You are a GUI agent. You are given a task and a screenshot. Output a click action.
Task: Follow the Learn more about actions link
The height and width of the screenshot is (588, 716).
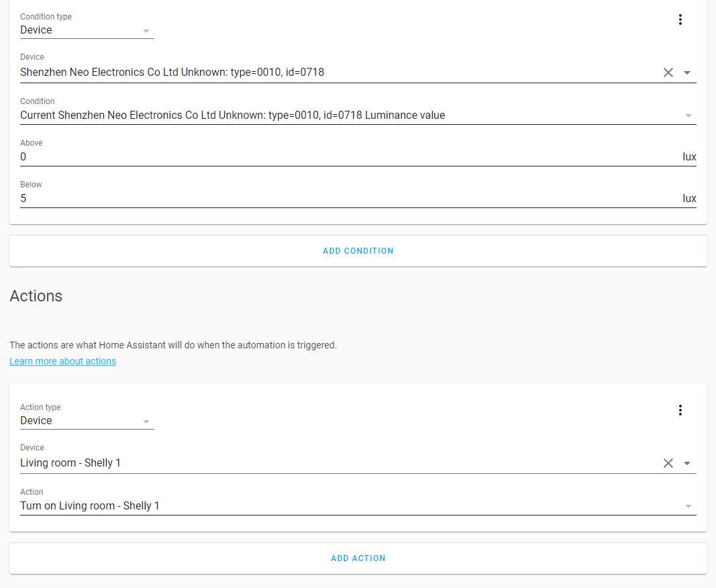click(x=62, y=361)
